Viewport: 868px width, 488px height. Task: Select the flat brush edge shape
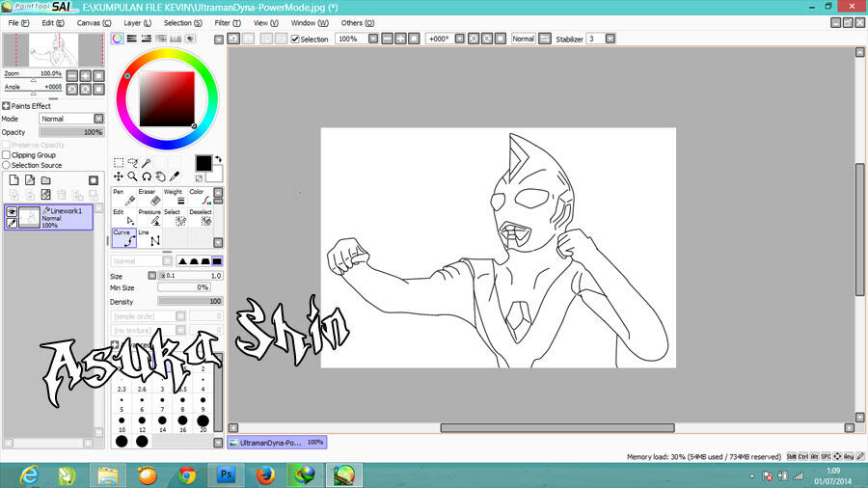pyautogui.click(x=217, y=260)
